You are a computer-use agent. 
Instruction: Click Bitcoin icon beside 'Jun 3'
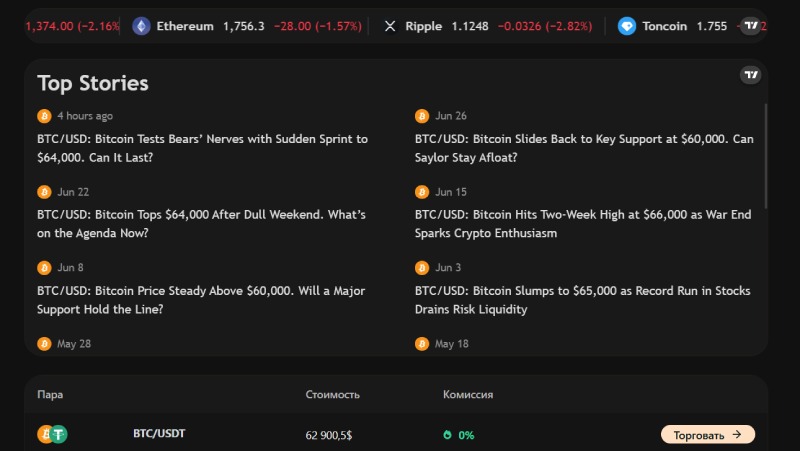[422, 268]
